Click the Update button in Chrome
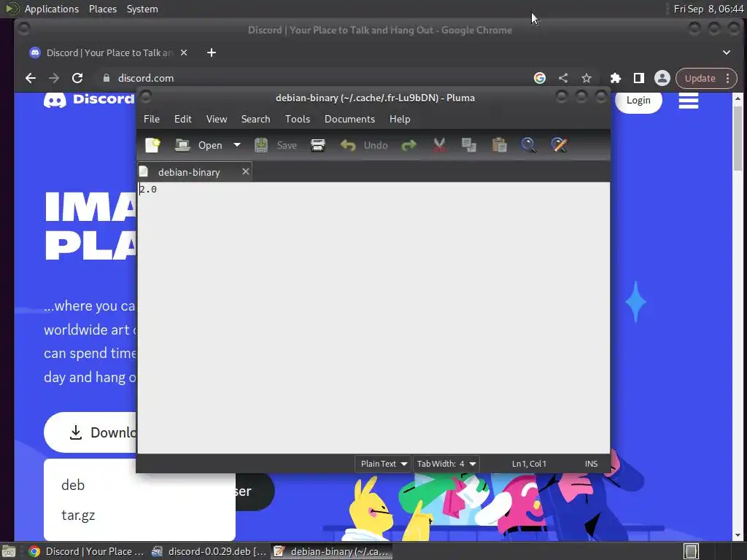The height and width of the screenshot is (560, 747). tap(700, 79)
